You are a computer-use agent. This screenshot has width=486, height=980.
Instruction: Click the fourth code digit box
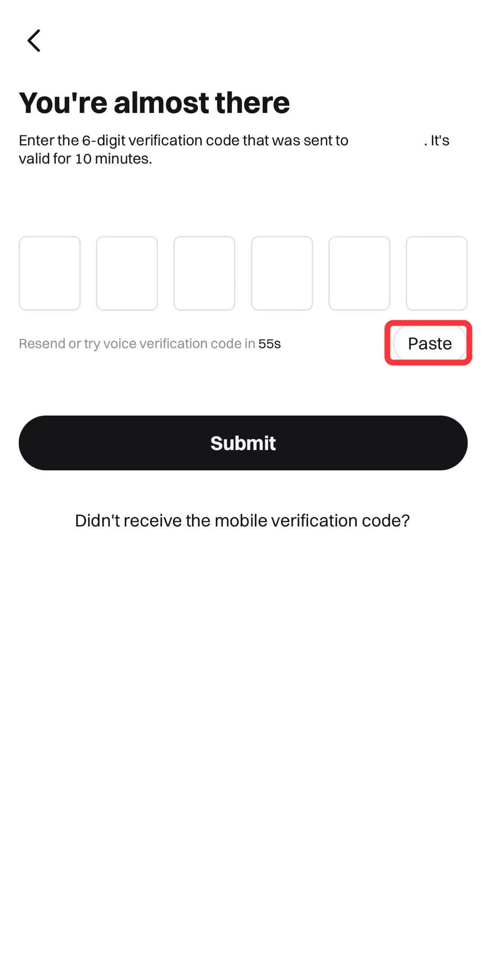(x=282, y=273)
